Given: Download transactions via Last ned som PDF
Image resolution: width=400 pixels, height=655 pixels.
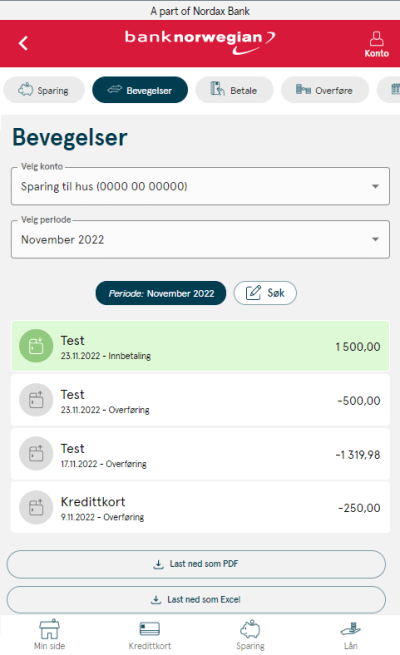Looking at the screenshot, I should 196,564.
